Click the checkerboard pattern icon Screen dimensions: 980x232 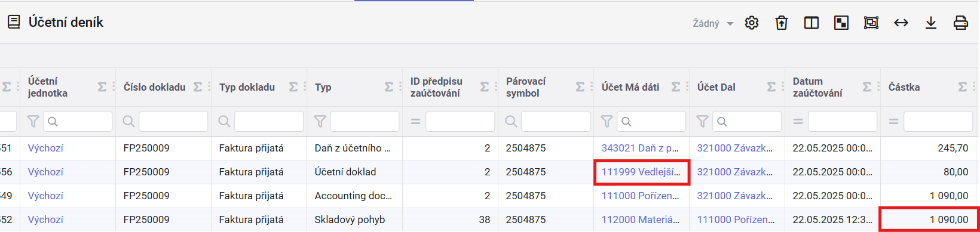[x=841, y=23]
